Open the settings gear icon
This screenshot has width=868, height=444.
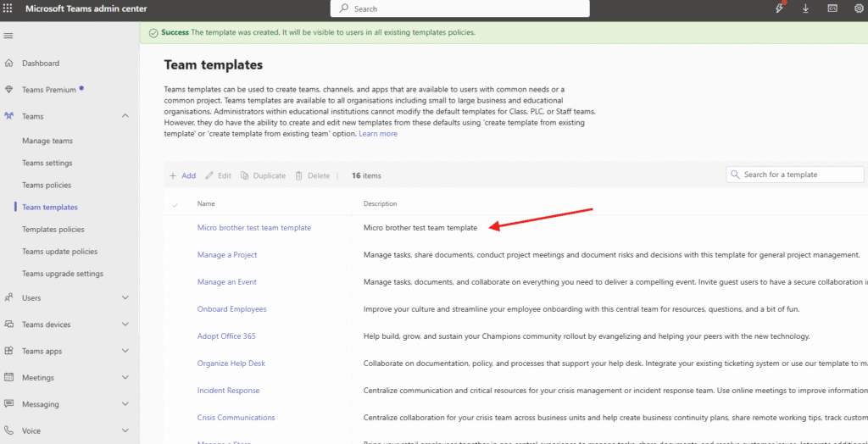pos(859,8)
